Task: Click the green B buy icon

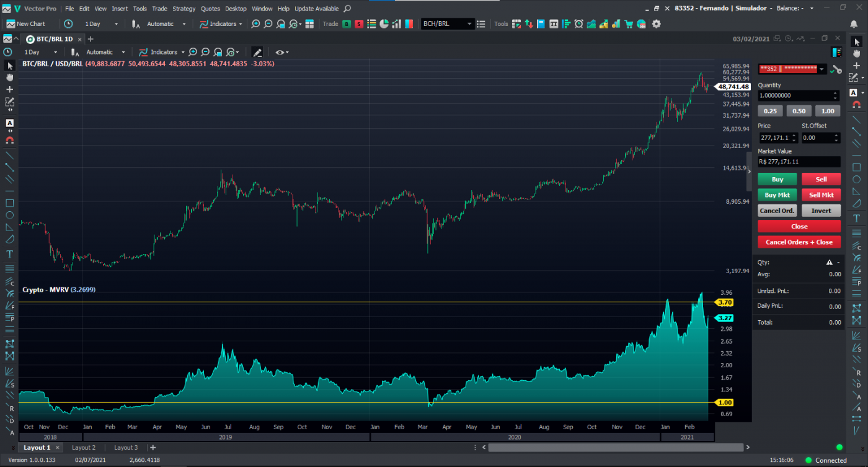Action: (347, 24)
